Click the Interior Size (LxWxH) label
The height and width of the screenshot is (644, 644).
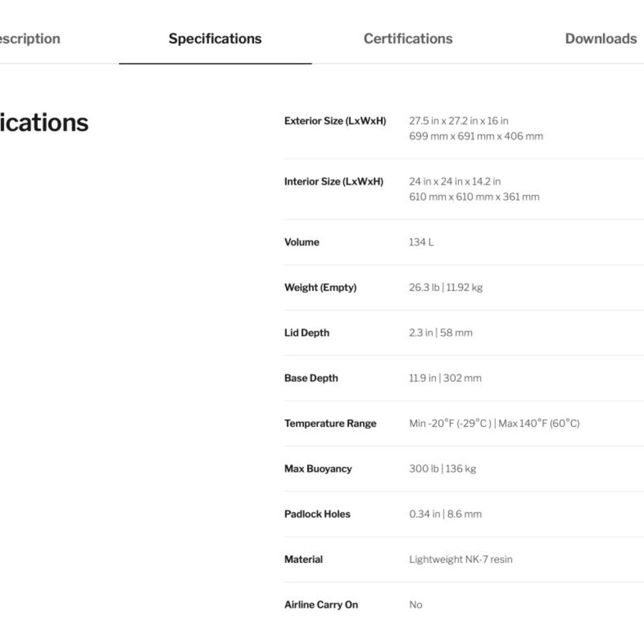(x=333, y=182)
